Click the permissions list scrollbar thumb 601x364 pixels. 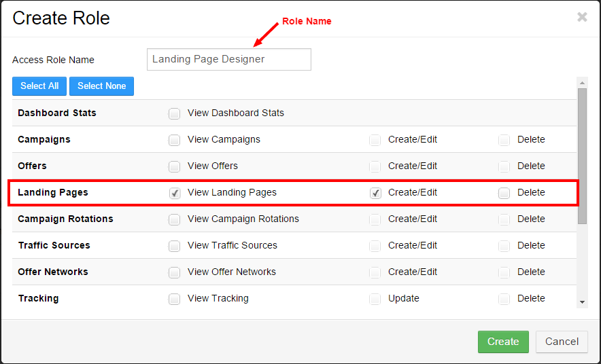tap(582, 156)
